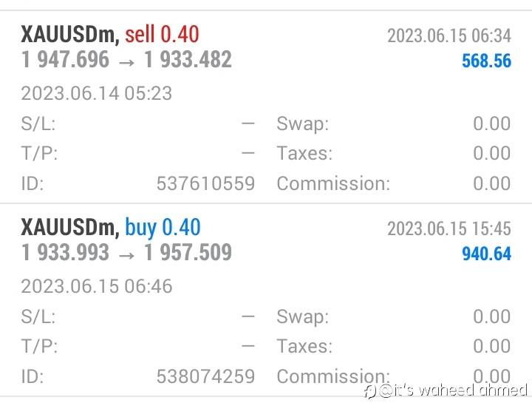Click the Taxes value of the buy trade
Image resolution: width=532 pixels, height=417 pixels.
click(x=491, y=346)
